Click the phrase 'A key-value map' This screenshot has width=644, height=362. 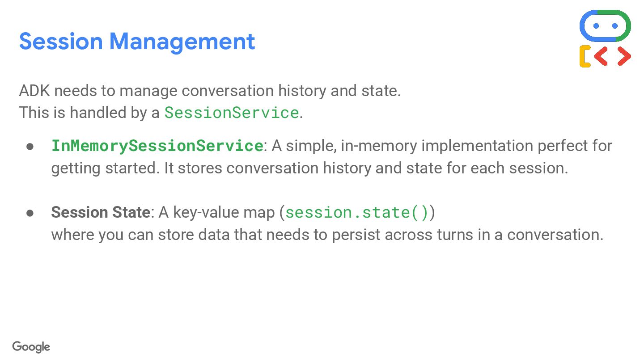tap(216, 212)
